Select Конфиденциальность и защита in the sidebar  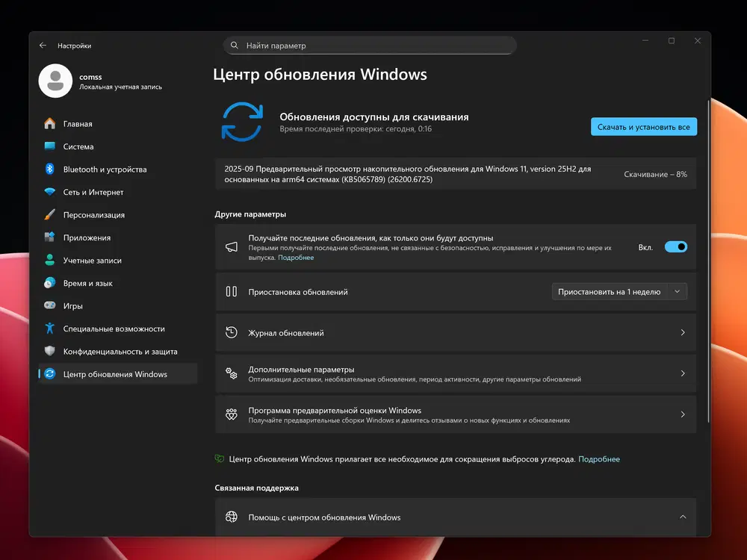118,352
